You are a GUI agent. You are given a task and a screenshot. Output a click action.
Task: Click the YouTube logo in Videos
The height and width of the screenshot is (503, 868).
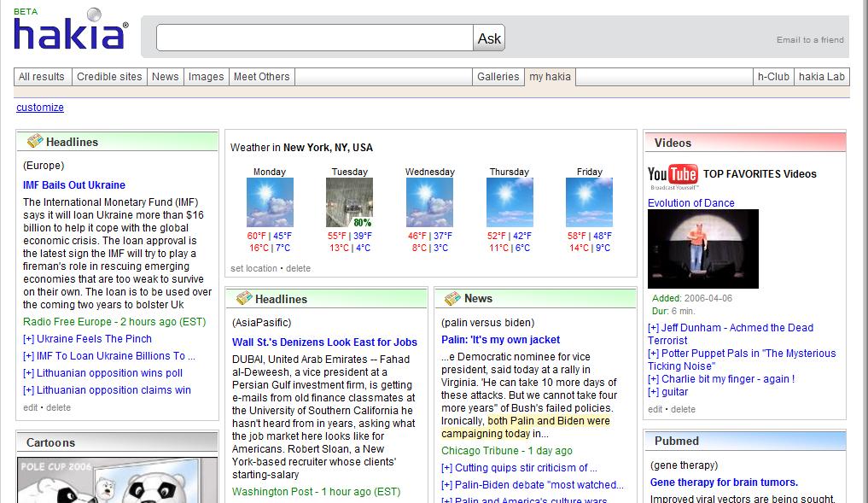click(x=673, y=175)
